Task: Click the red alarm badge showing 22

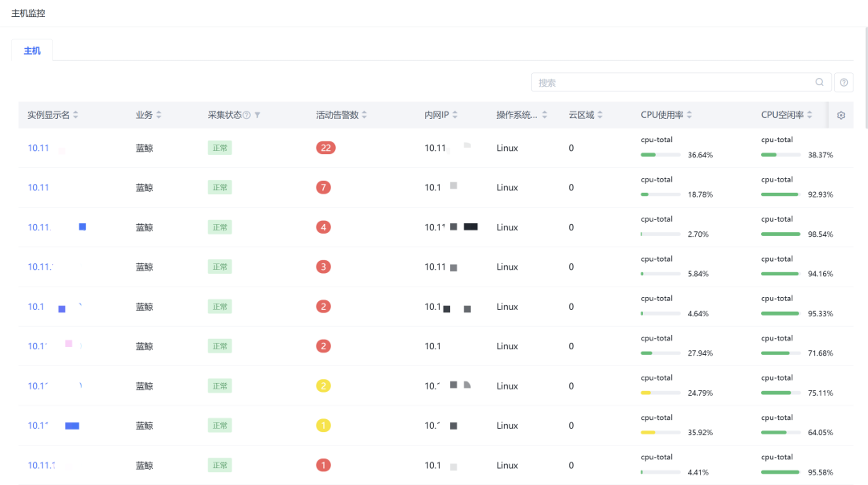Action: [x=325, y=148]
